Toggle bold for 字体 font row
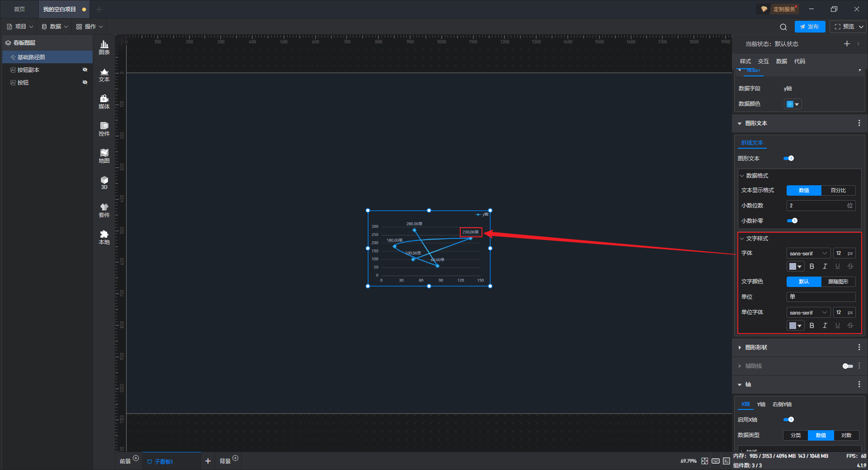868x470 pixels. click(x=812, y=266)
